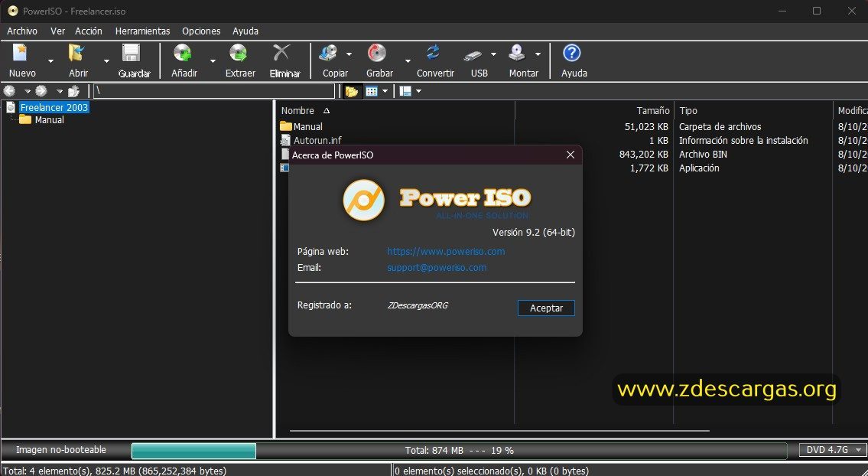Image resolution: width=868 pixels, height=476 pixels.
Task: Select the Manual folder in the tree
Action: pyautogui.click(x=49, y=119)
